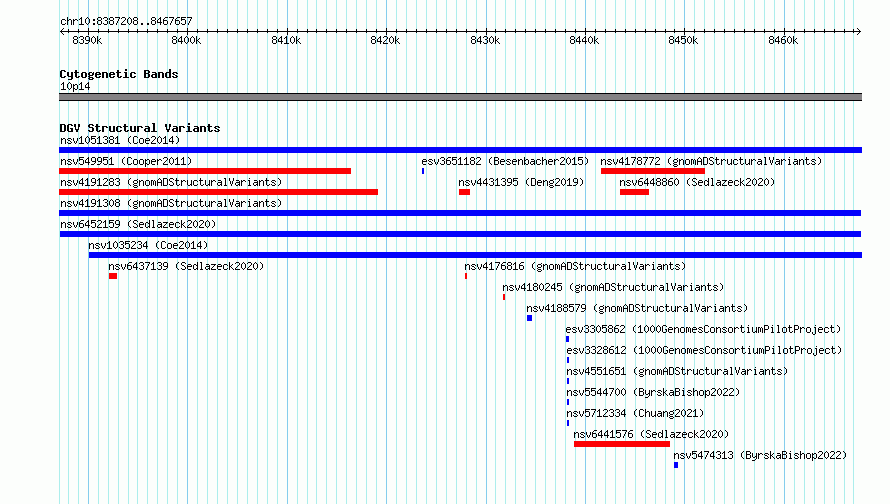This screenshot has width=890, height=504.
Task: Click the 8390k ruler position
Action: (87, 40)
